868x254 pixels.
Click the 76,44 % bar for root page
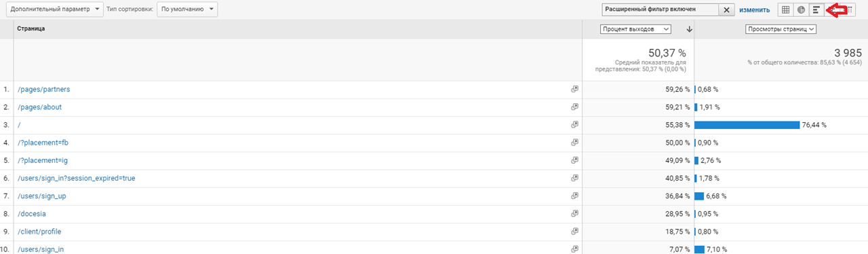click(x=747, y=125)
